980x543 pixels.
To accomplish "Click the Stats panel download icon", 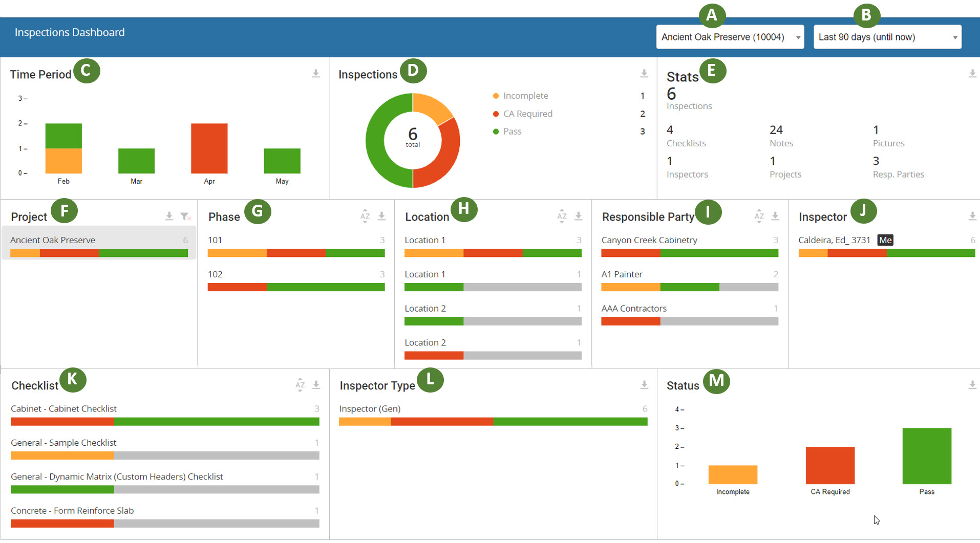I will pos(972,74).
